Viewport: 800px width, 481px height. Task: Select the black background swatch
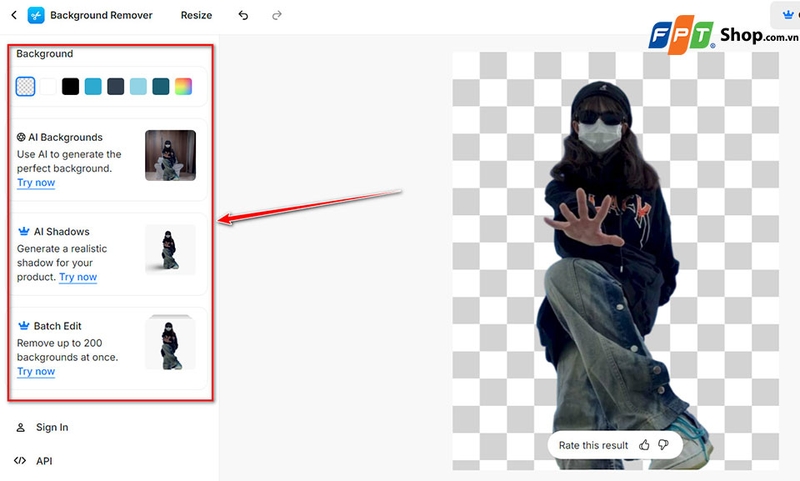coord(70,86)
